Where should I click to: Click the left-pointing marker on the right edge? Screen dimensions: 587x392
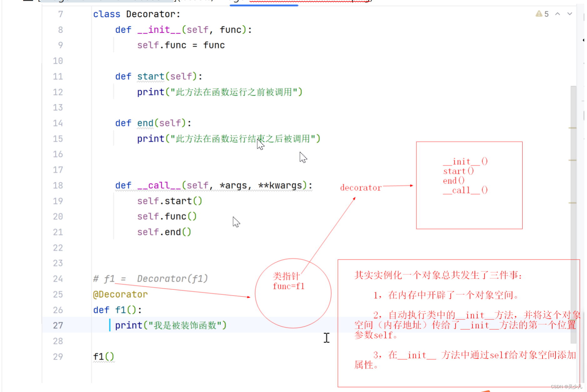coord(584,40)
